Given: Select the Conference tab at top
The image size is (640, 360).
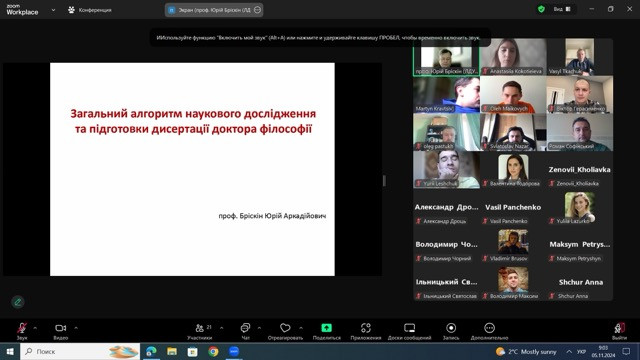Looking at the screenshot, I should pos(90,10).
